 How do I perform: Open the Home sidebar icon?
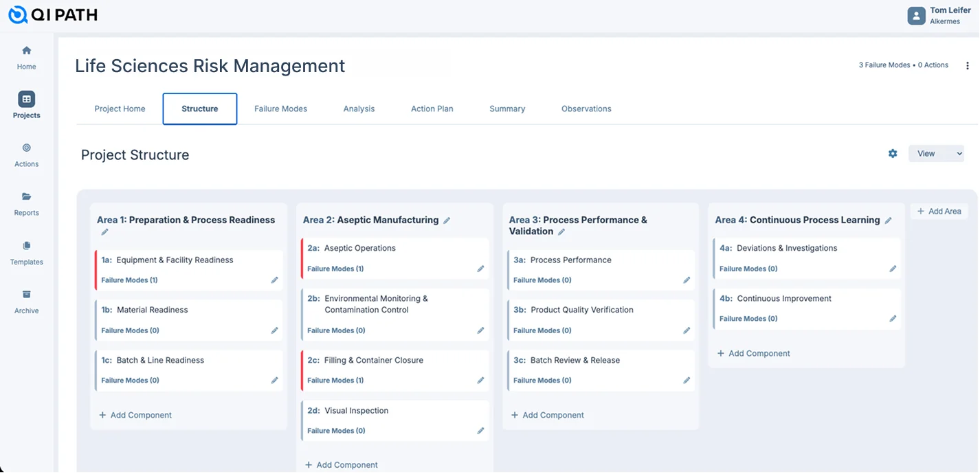(26, 50)
